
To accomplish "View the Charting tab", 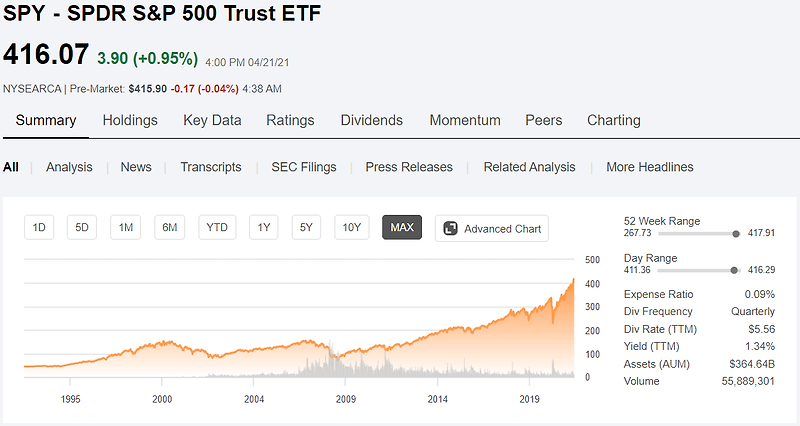I will (x=614, y=120).
